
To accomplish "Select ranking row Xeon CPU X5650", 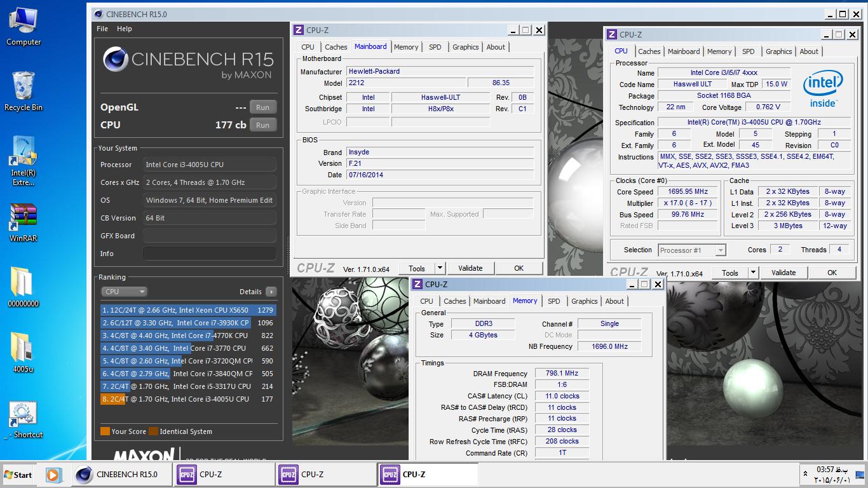I will click(187, 310).
